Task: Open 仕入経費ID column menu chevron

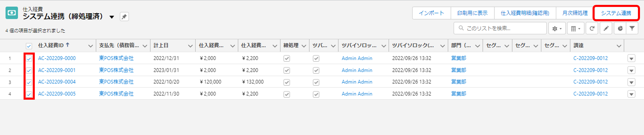Action: click(91, 46)
